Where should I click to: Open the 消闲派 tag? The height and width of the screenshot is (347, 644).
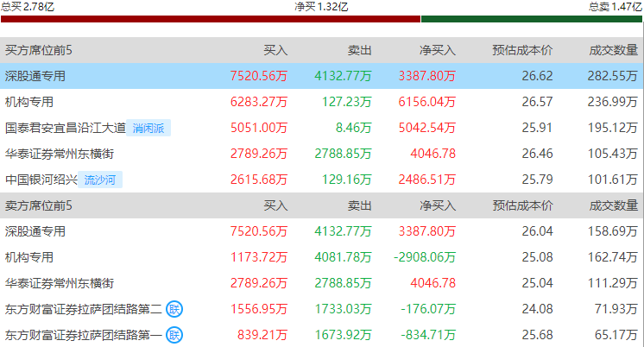tap(148, 128)
